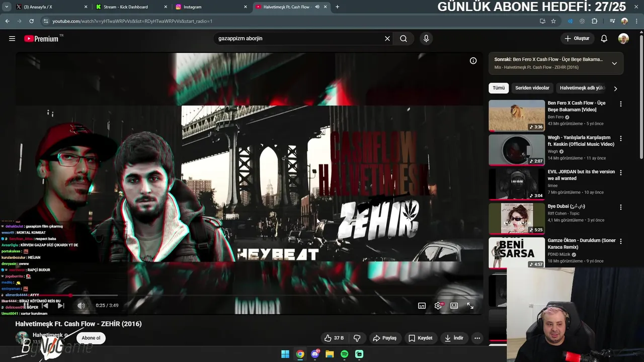Open the Chrome tab search dropdown
Image resolution: width=644 pixels, height=362 pixels.
click(x=7, y=7)
